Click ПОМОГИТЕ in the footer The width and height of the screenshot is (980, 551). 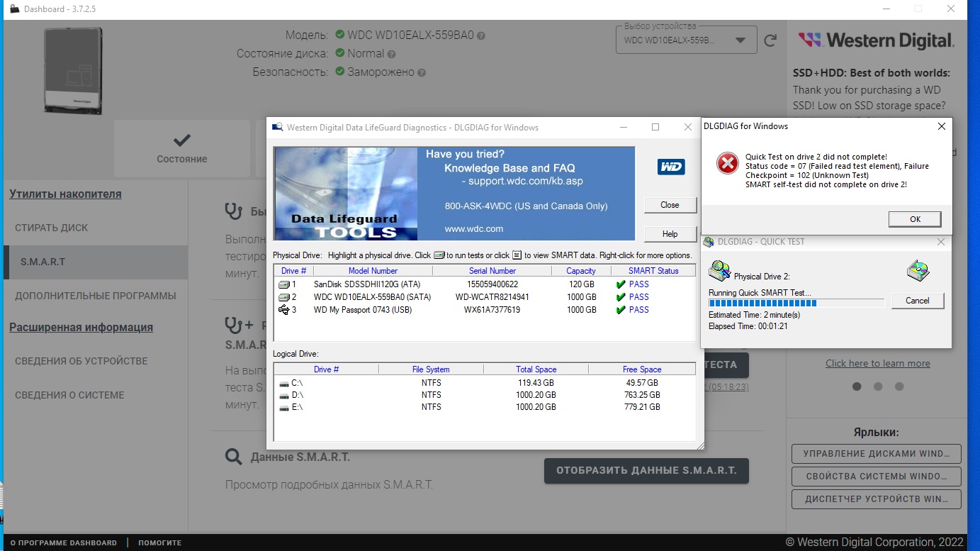pos(159,542)
